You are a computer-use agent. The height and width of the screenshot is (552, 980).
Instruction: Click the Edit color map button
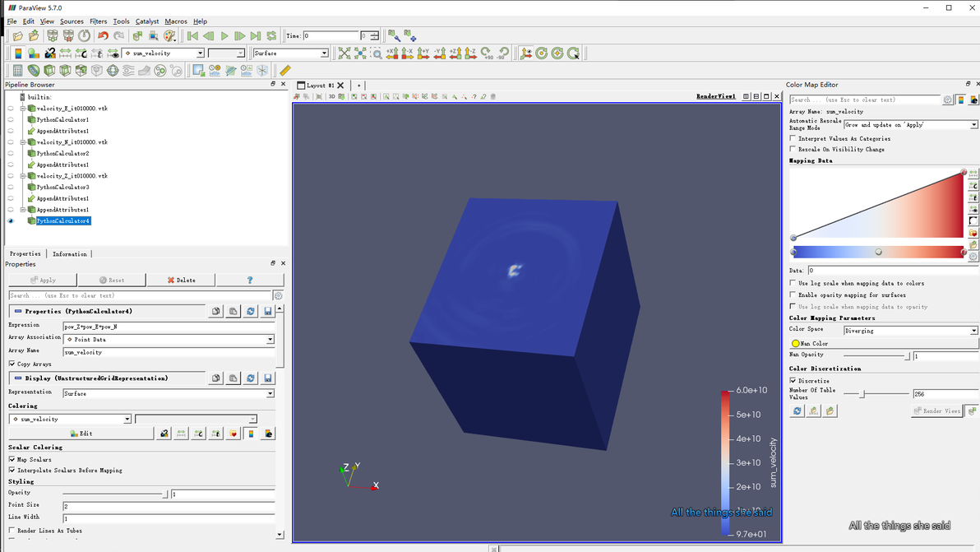pos(81,434)
